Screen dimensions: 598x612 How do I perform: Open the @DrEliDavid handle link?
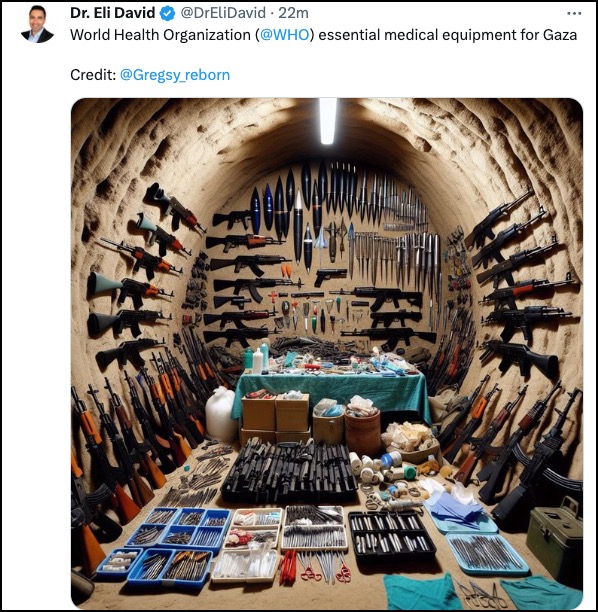[x=223, y=13]
